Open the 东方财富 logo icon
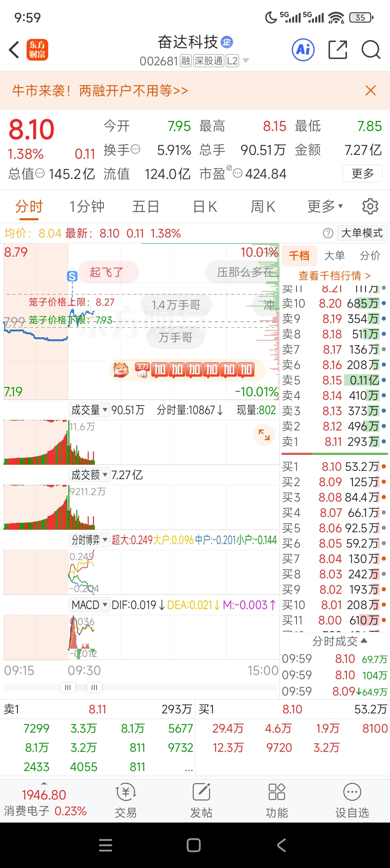 pos(37,50)
